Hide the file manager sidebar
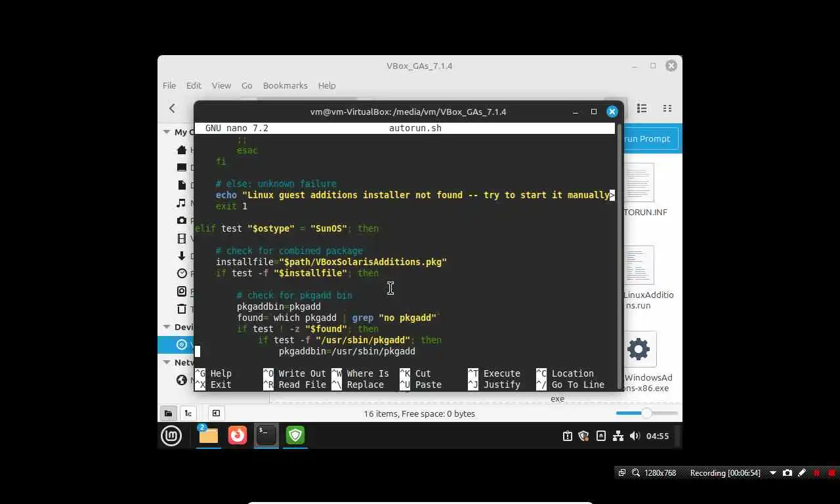Viewport: 840px width, 504px height. [x=216, y=413]
